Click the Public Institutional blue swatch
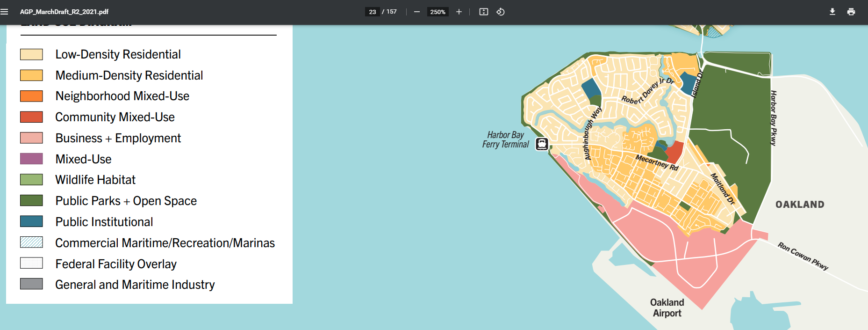868x330 pixels. pyautogui.click(x=31, y=221)
